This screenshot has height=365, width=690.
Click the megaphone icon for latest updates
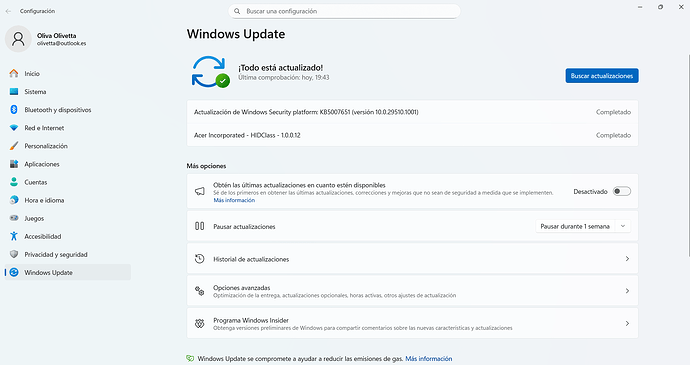point(200,192)
